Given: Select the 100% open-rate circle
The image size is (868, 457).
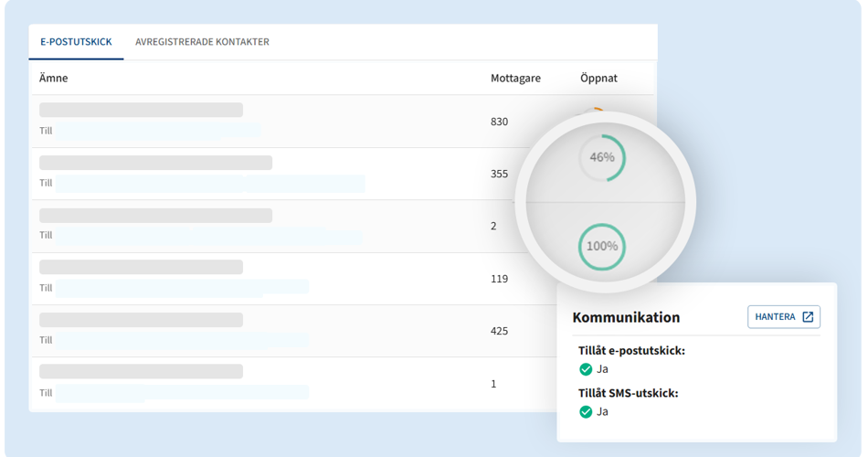Looking at the screenshot, I should tap(602, 247).
